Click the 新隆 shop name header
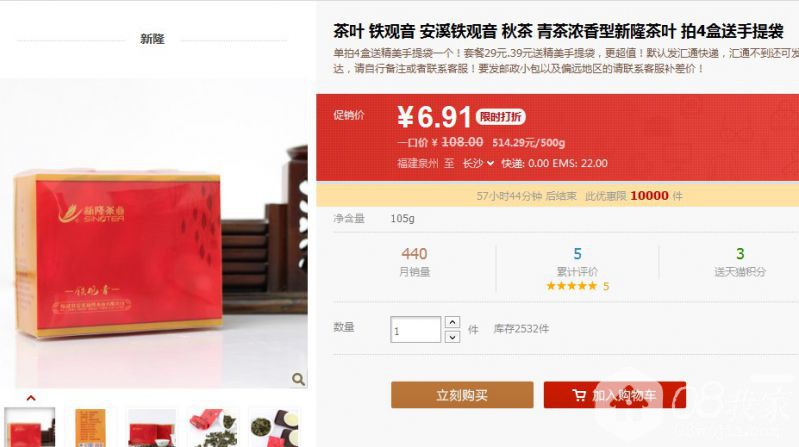799x447 pixels. pyautogui.click(x=152, y=39)
